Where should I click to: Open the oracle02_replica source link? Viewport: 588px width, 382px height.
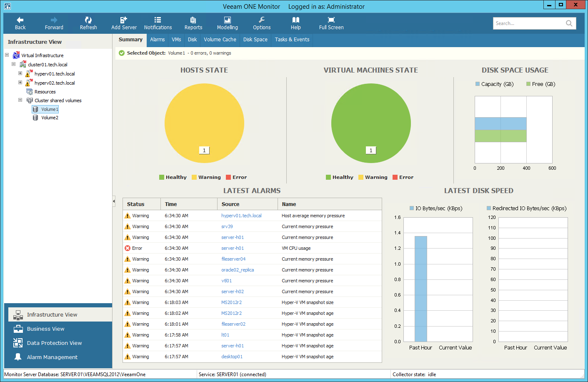238,270
